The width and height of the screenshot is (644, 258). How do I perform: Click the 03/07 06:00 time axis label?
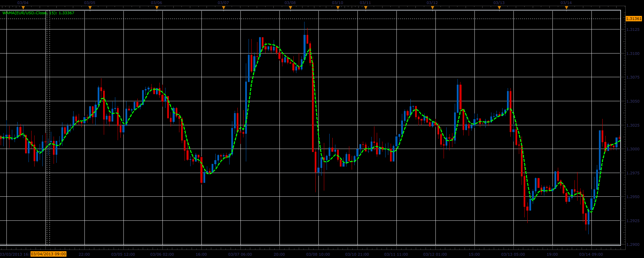[240, 254]
